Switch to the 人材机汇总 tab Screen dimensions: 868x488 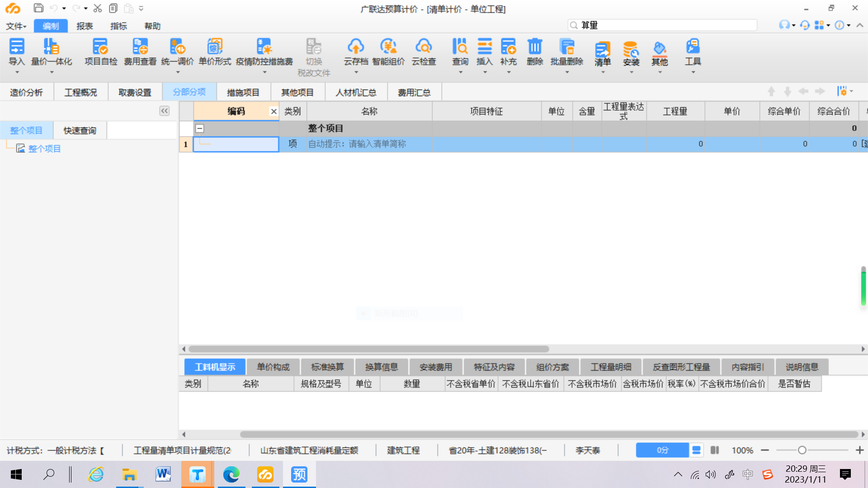point(356,92)
